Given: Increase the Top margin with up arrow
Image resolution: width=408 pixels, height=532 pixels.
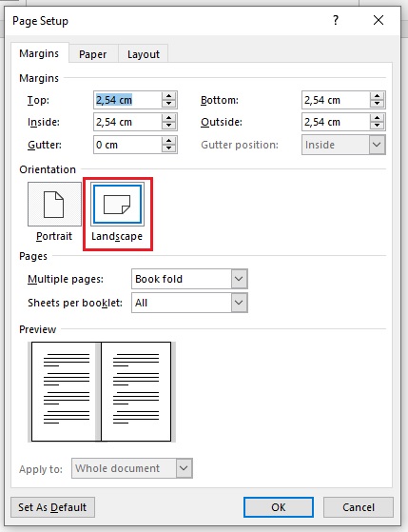Looking at the screenshot, I should click(x=168, y=96).
